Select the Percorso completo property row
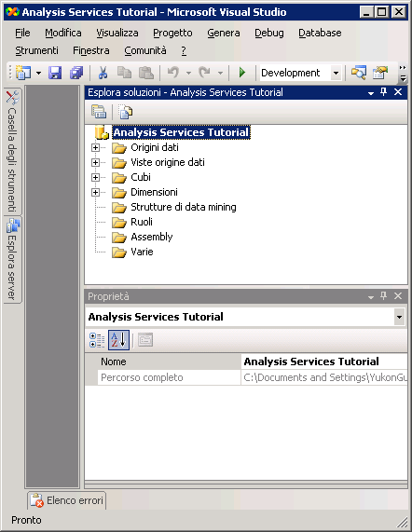 coord(246,377)
